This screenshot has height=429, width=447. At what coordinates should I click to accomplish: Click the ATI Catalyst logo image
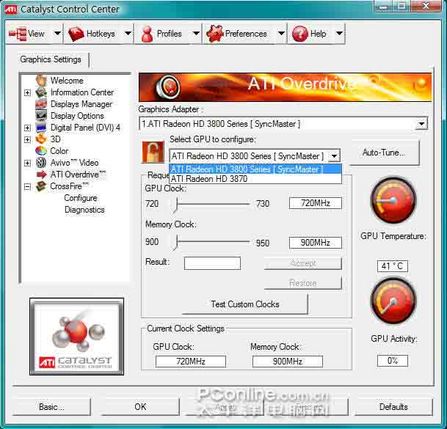point(77,337)
